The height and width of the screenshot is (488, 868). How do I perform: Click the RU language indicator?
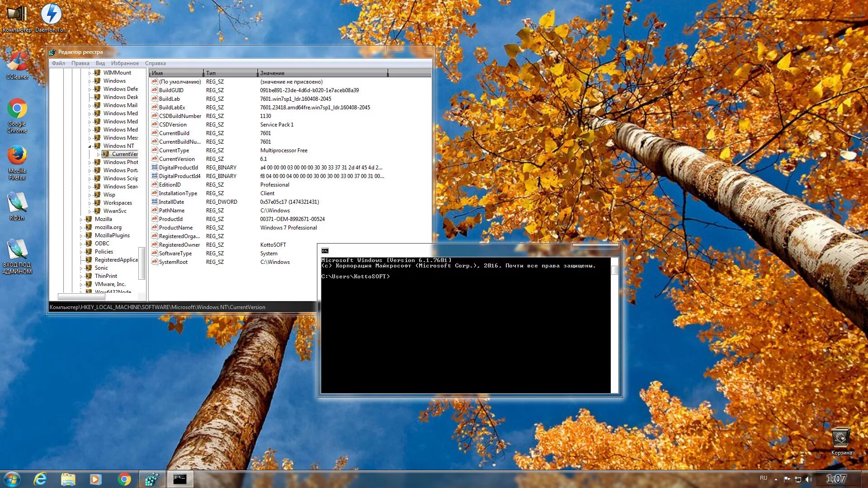pos(764,478)
